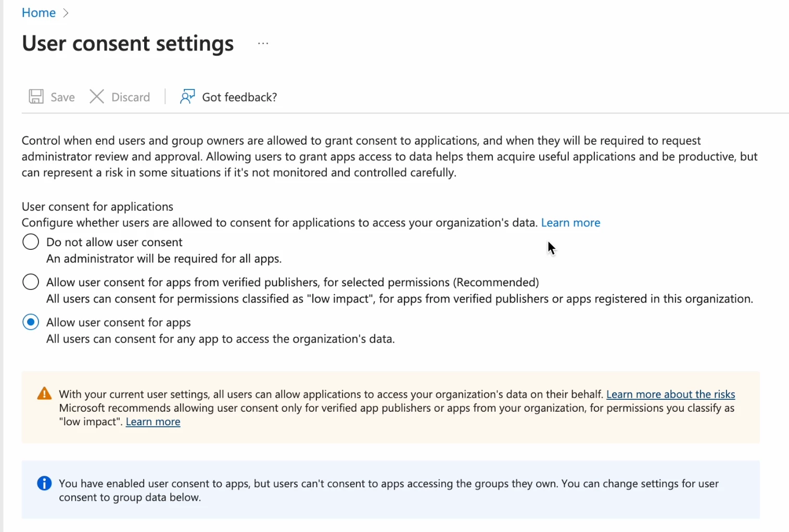The height and width of the screenshot is (532, 789).
Task: Open Learn more link beside organization's data
Action: click(x=570, y=223)
